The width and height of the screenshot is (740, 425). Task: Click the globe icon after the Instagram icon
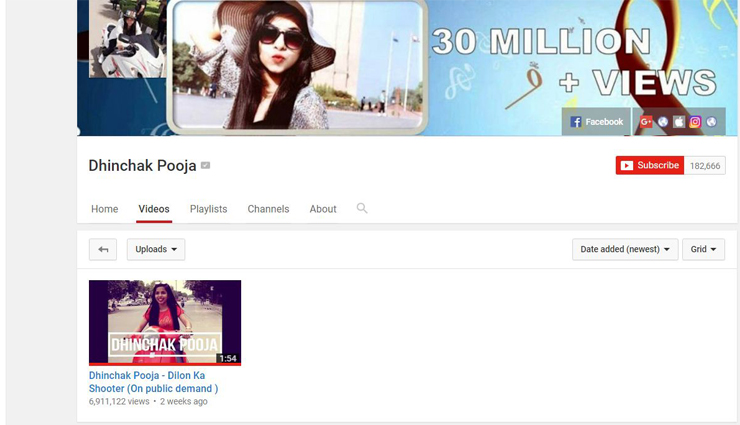[711, 122]
